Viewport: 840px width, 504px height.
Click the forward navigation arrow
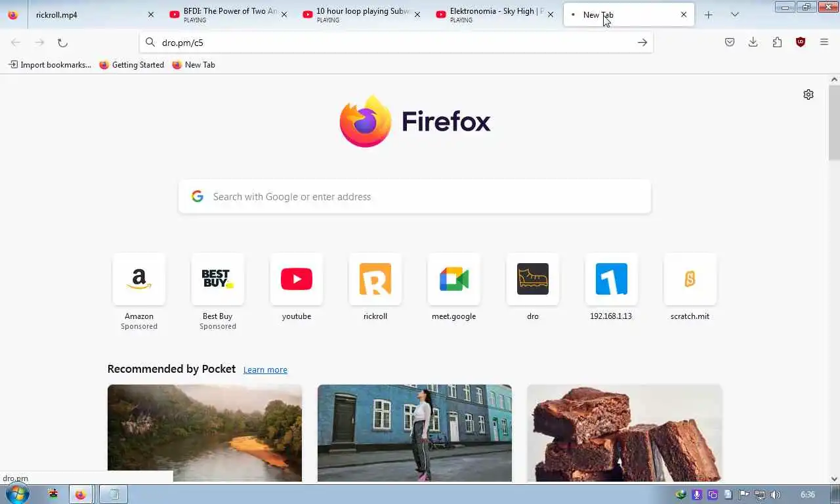[x=39, y=43]
